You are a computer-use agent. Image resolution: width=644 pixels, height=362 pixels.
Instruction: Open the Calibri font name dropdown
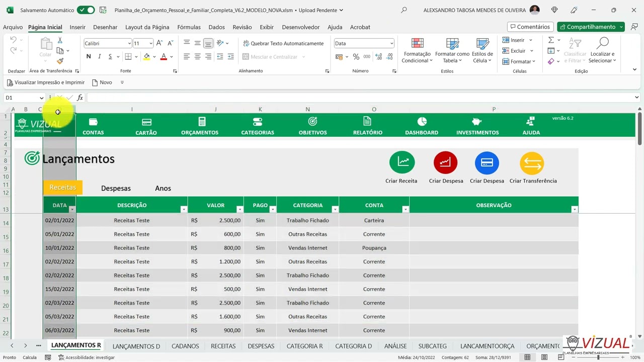pos(129,44)
